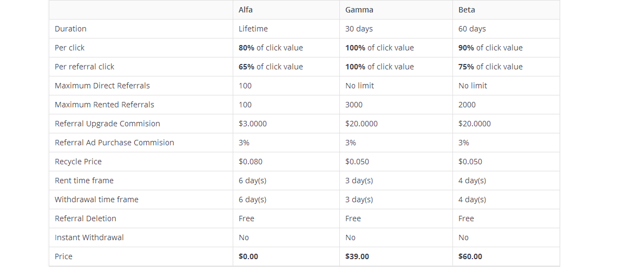The image size is (644, 270).
Task: Click the Referral Ad Purchase Commision label
Action: click(x=114, y=143)
